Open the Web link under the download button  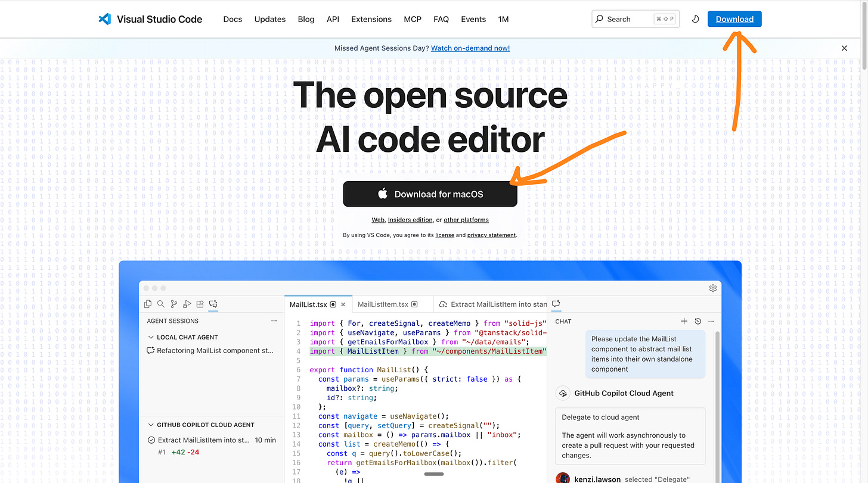click(x=378, y=220)
